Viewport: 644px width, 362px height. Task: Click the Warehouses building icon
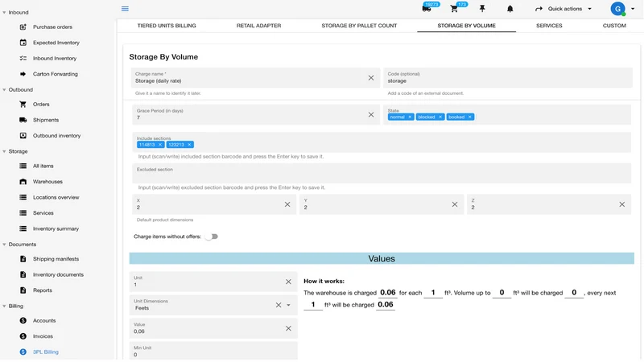(23, 182)
